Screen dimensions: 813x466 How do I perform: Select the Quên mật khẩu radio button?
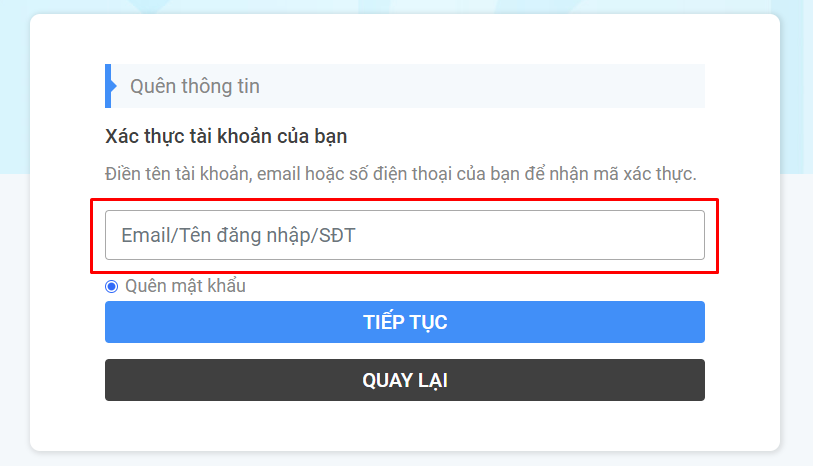[x=111, y=286]
